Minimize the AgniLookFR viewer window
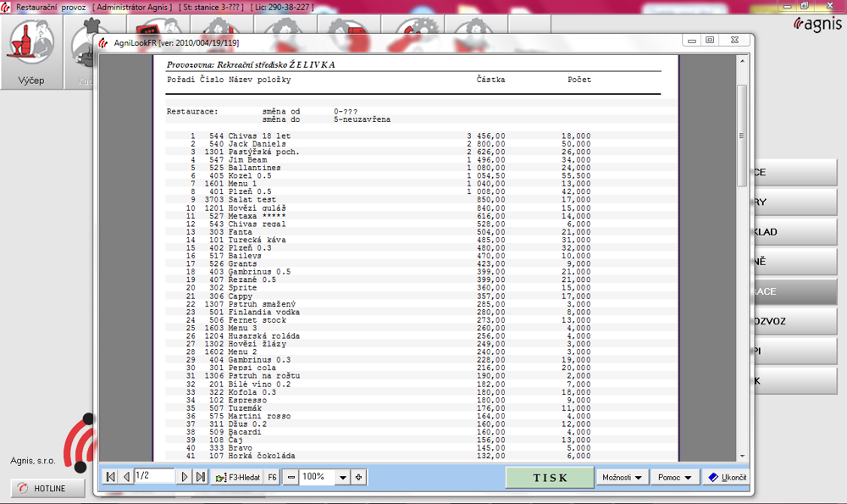The image size is (847, 504). [691, 41]
